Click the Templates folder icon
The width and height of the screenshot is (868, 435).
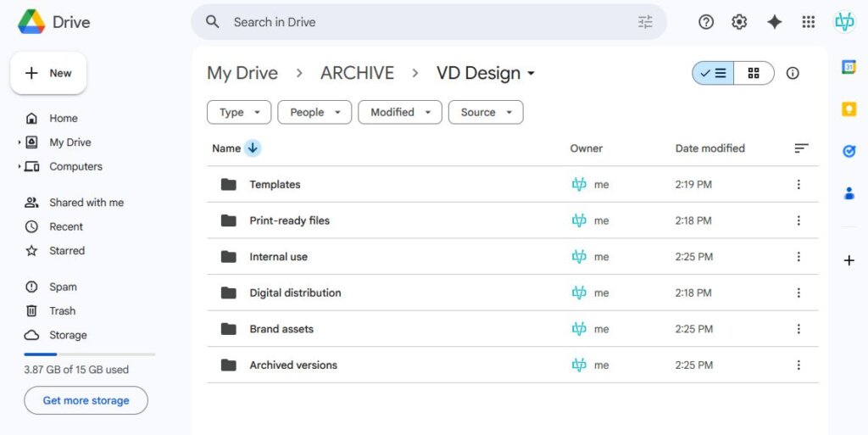(x=229, y=184)
